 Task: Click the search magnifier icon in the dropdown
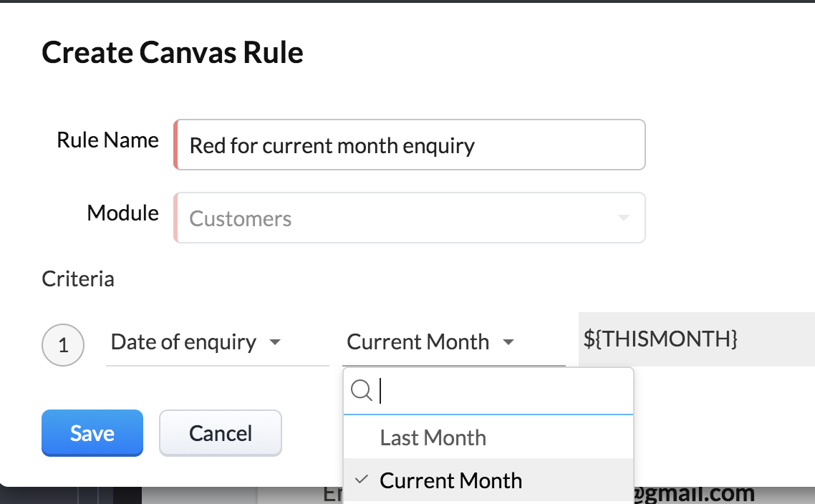tap(361, 391)
